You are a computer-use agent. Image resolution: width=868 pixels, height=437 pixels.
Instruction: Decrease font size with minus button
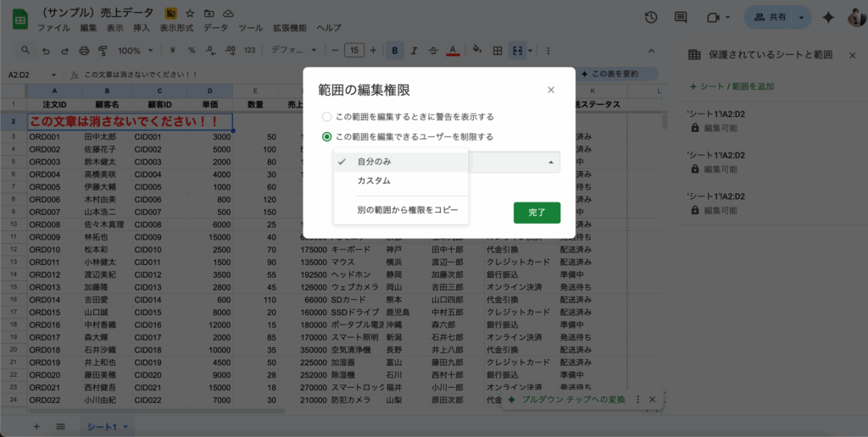coord(334,50)
